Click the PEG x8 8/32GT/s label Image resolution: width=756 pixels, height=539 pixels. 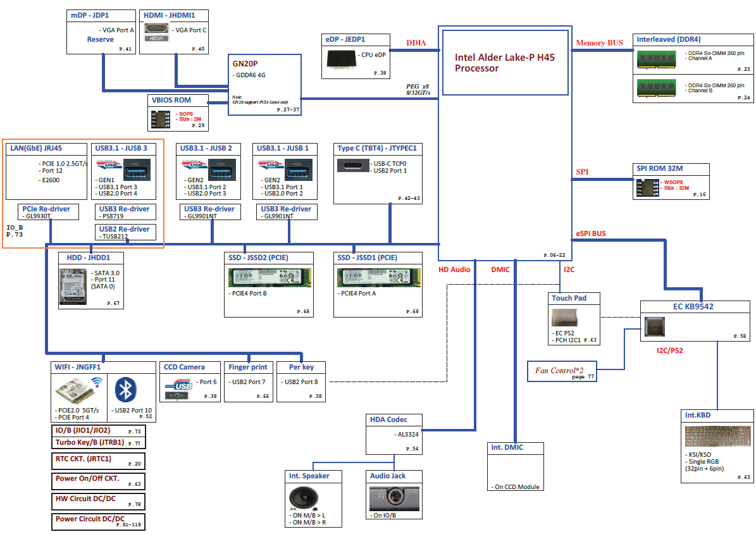418,90
